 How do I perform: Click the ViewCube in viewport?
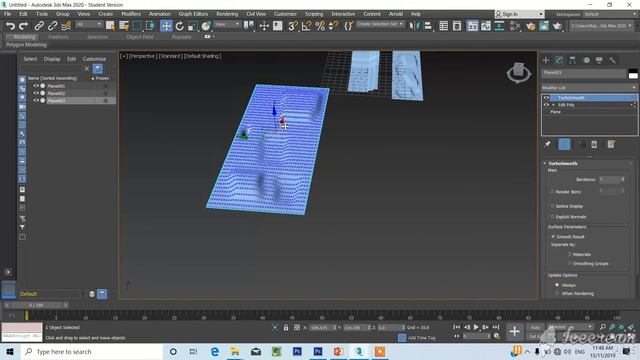click(x=519, y=73)
